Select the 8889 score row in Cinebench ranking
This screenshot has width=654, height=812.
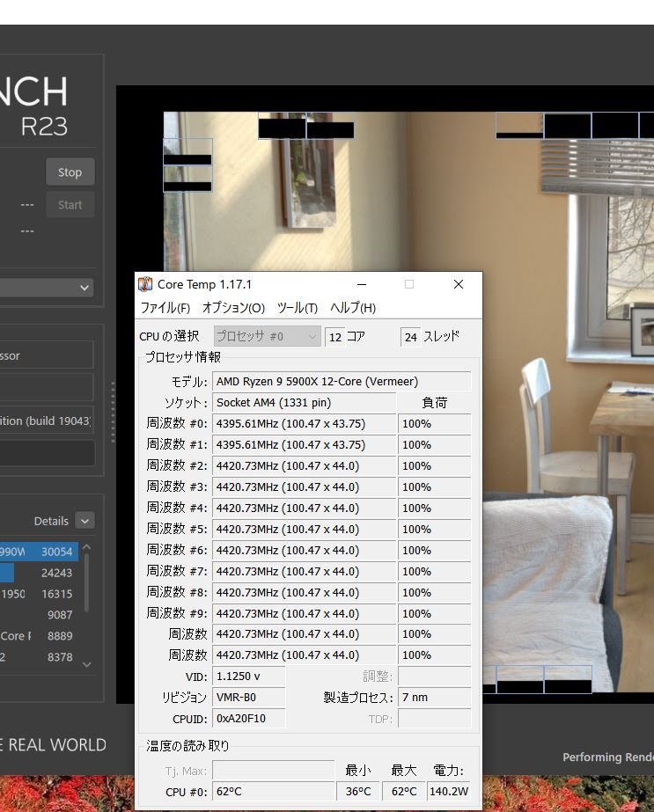pos(40,636)
